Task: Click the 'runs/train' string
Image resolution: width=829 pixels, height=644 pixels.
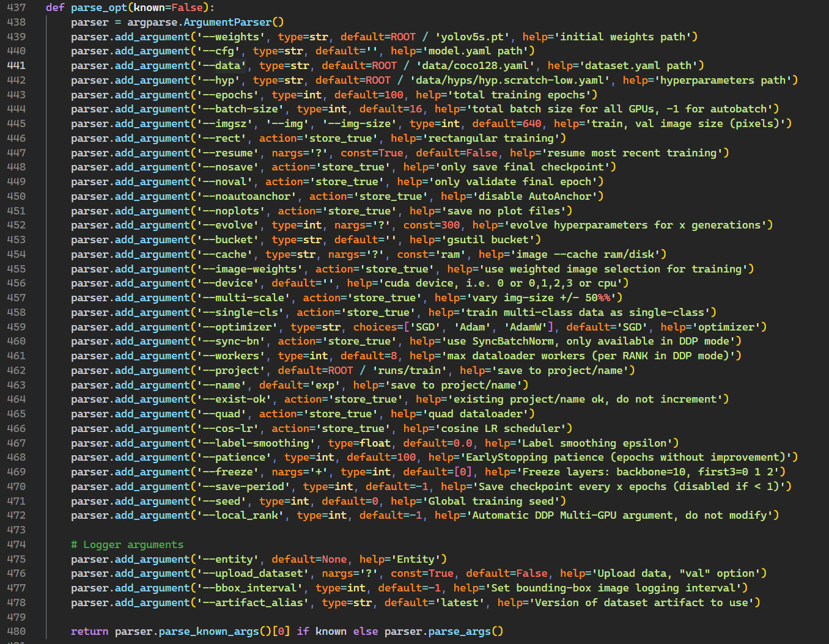Action: point(410,371)
